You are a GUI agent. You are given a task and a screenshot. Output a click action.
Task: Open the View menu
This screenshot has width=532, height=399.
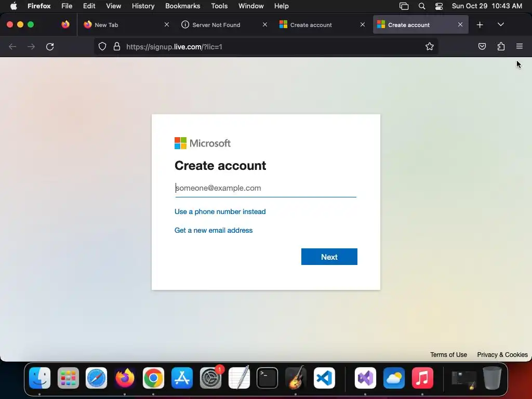click(113, 6)
